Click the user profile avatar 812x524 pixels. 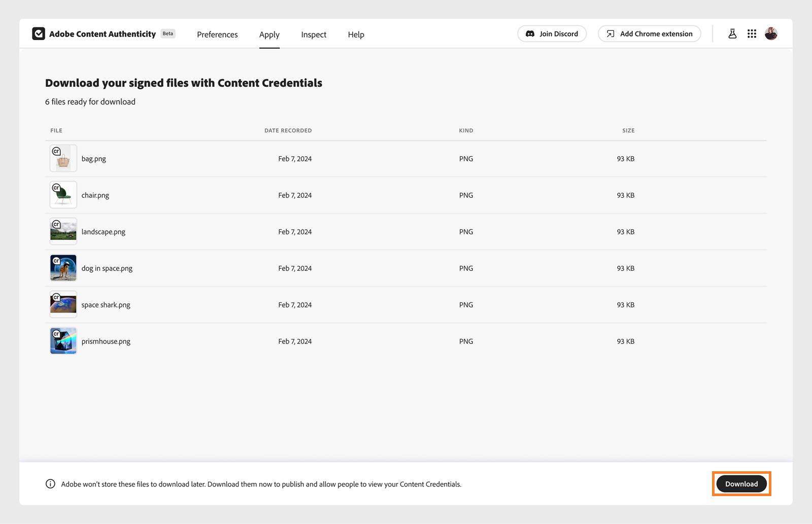click(771, 33)
